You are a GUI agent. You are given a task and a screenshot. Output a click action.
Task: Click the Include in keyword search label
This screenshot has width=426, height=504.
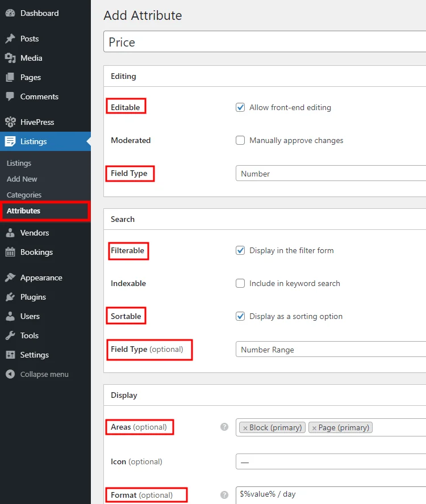[294, 283]
